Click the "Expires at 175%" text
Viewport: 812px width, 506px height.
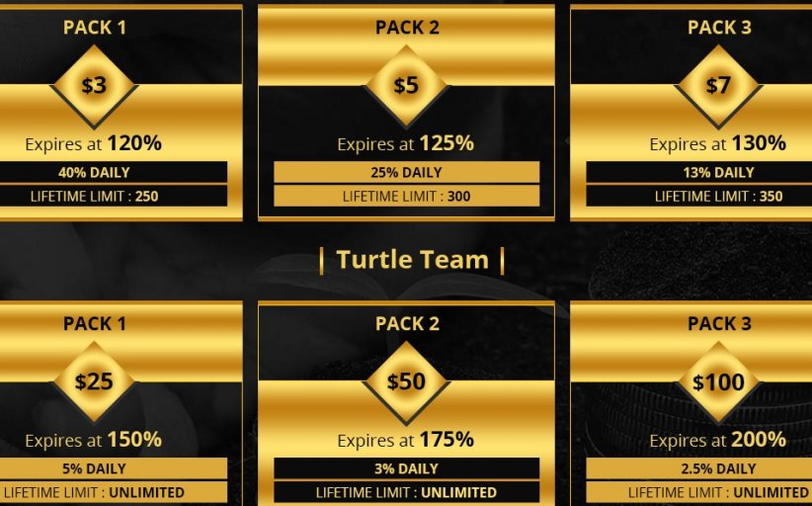click(x=406, y=440)
